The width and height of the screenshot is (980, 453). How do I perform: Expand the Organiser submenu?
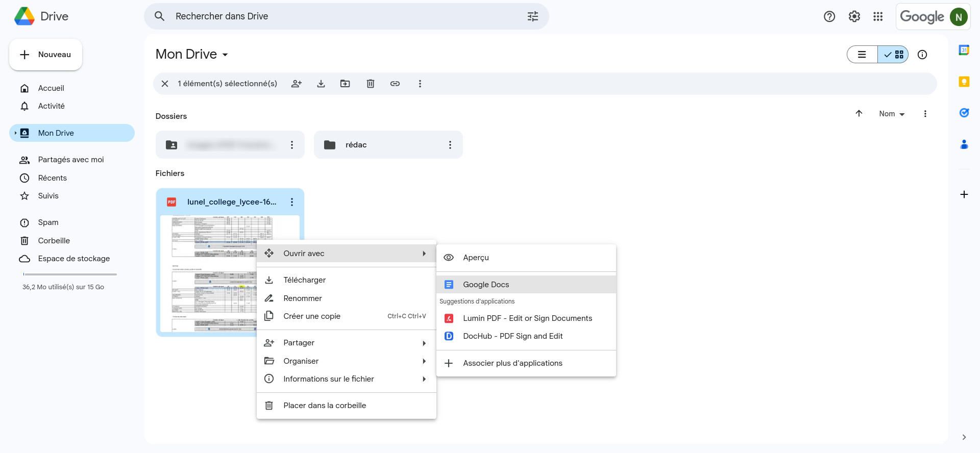tap(347, 361)
